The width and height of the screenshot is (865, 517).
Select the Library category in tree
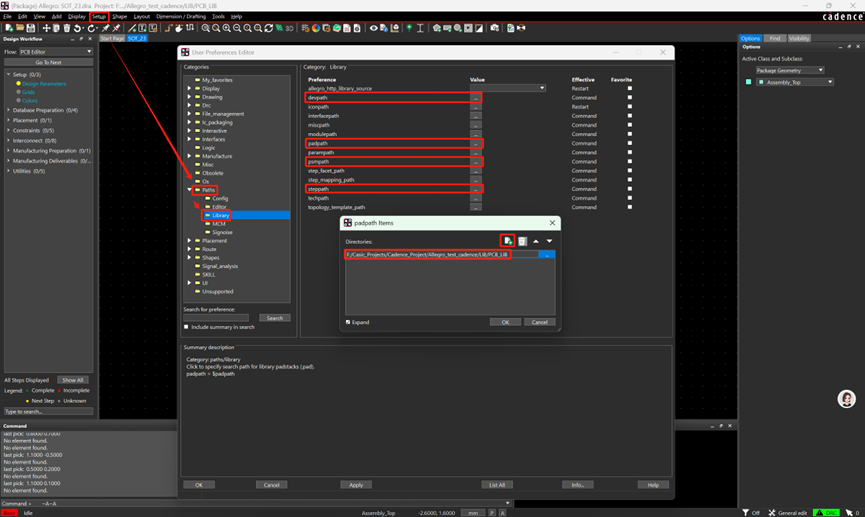(220, 215)
